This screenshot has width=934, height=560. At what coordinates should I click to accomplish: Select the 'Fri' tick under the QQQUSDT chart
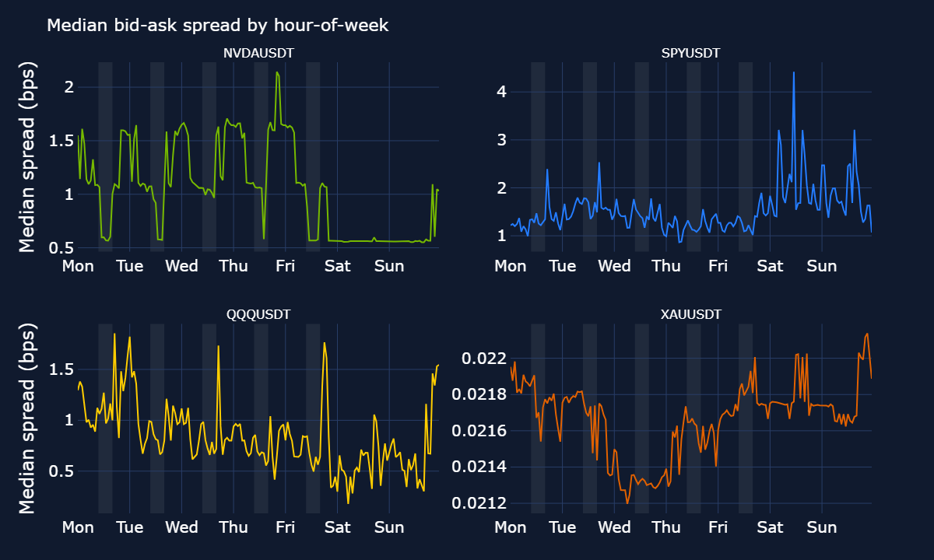(286, 527)
